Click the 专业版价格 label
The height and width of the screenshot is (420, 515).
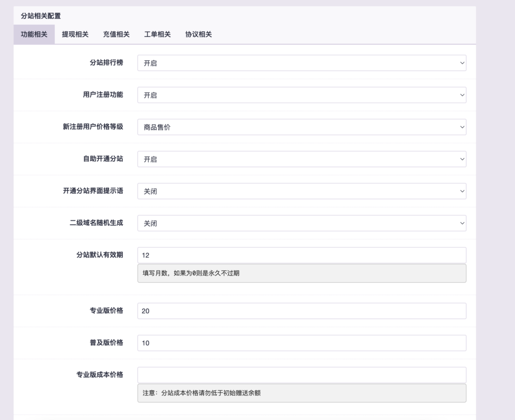(107, 311)
